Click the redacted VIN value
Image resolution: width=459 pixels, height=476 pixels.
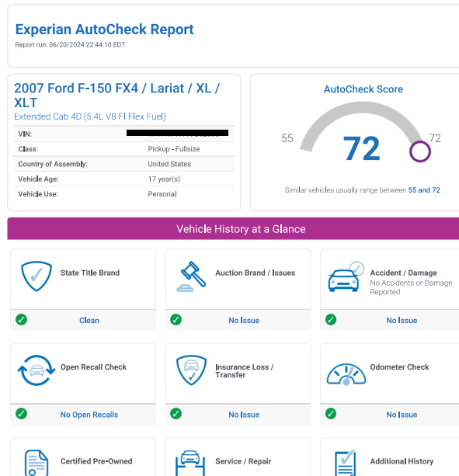pyautogui.click(x=177, y=133)
